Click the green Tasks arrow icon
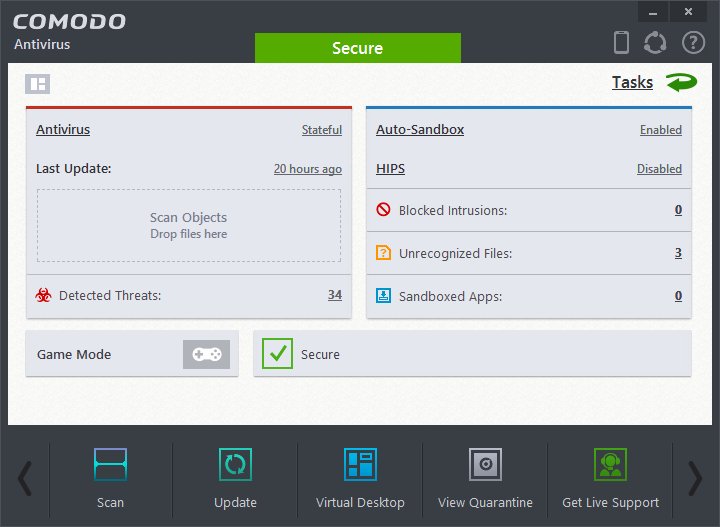The width and height of the screenshot is (720, 527). coord(681,83)
